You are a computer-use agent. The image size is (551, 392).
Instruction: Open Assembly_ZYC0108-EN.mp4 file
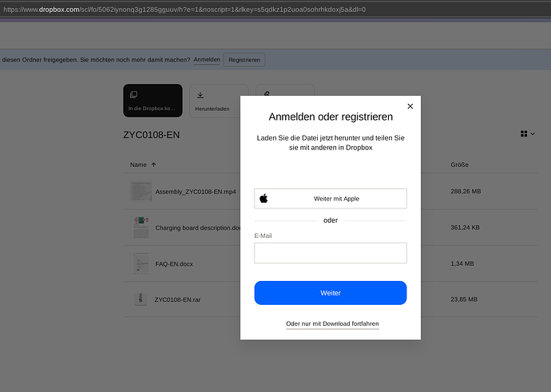click(x=196, y=192)
